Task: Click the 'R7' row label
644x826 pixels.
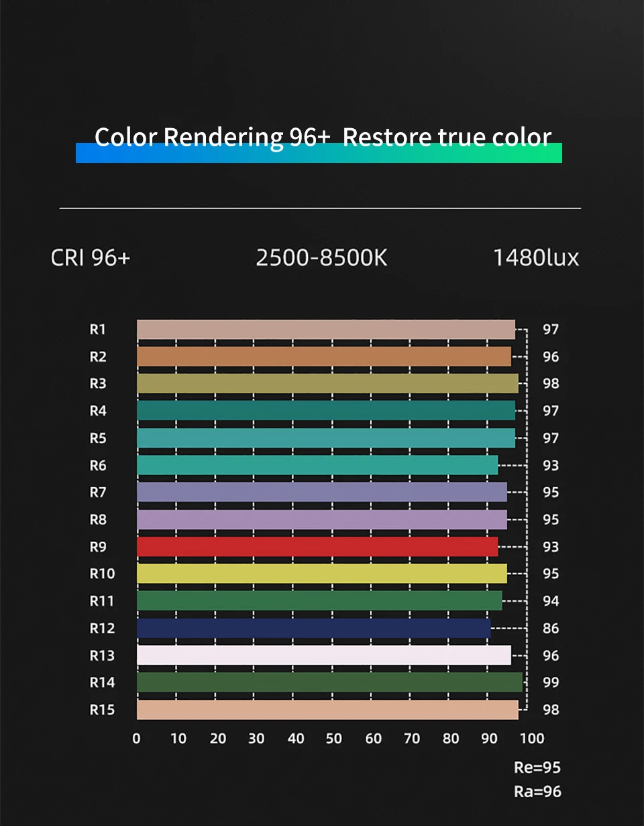Action: point(98,492)
